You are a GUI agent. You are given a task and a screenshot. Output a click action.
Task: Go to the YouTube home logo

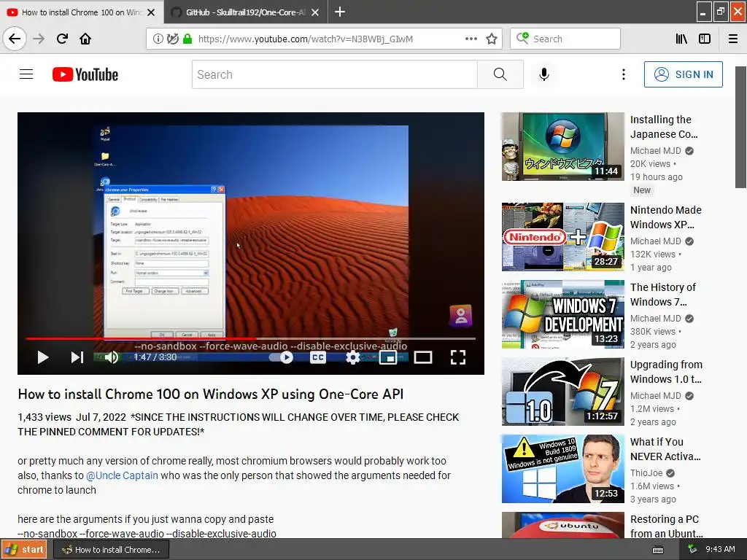pos(85,74)
